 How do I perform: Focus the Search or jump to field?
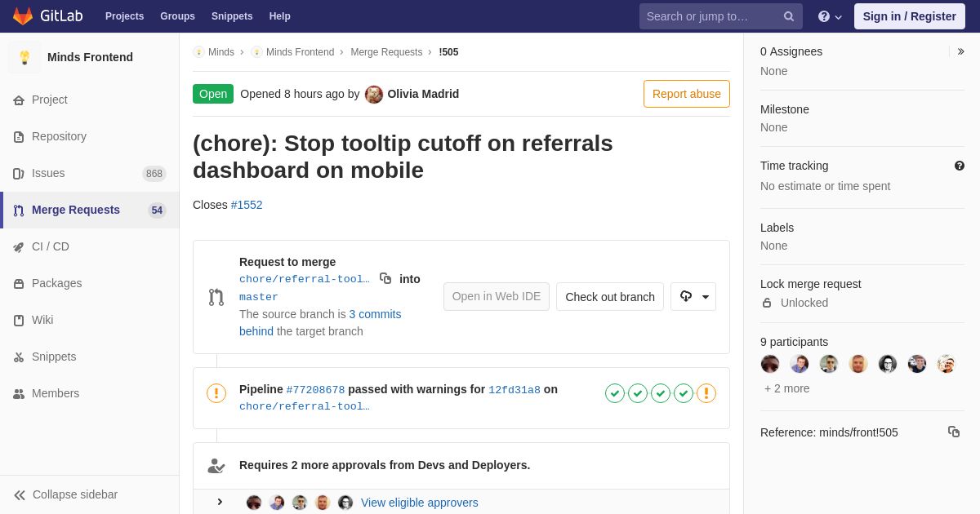pos(721,16)
